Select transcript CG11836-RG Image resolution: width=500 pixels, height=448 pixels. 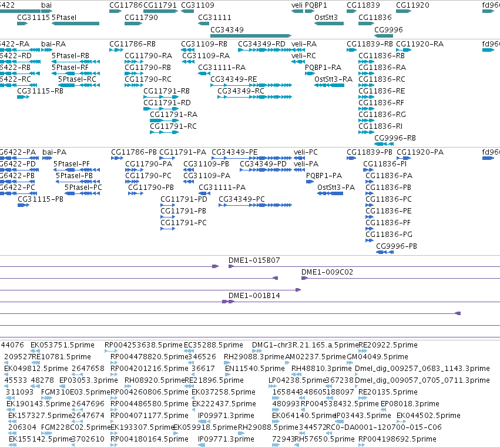click(382, 115)
